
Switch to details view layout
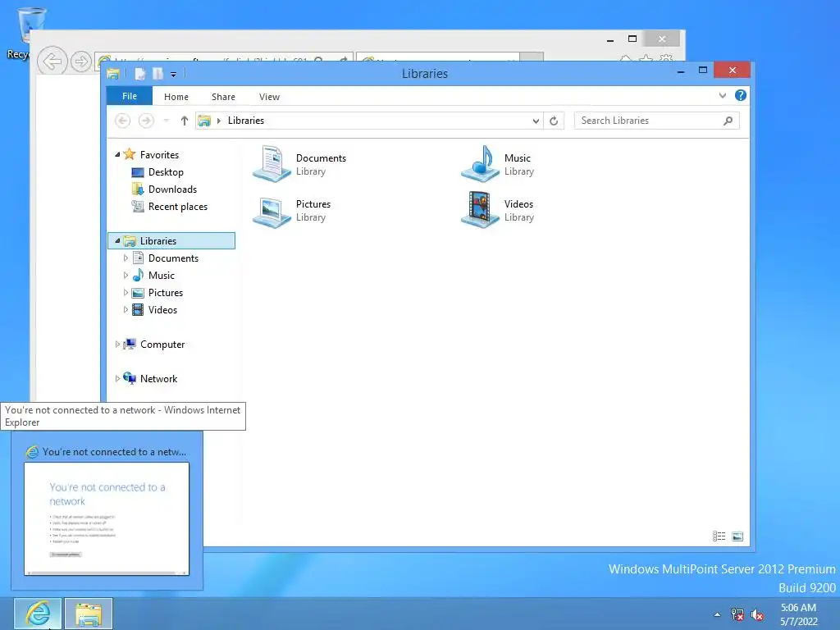point(719,536)
